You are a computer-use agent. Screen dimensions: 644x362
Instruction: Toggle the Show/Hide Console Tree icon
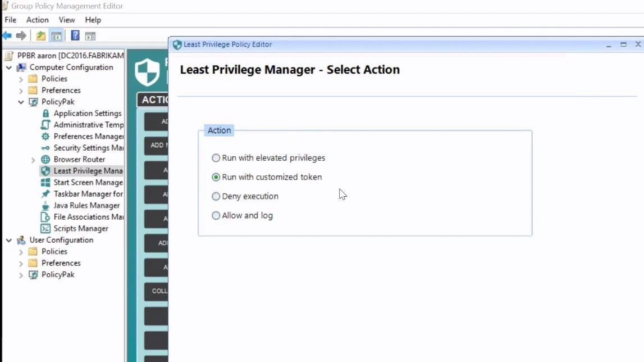tap(56, 36)
